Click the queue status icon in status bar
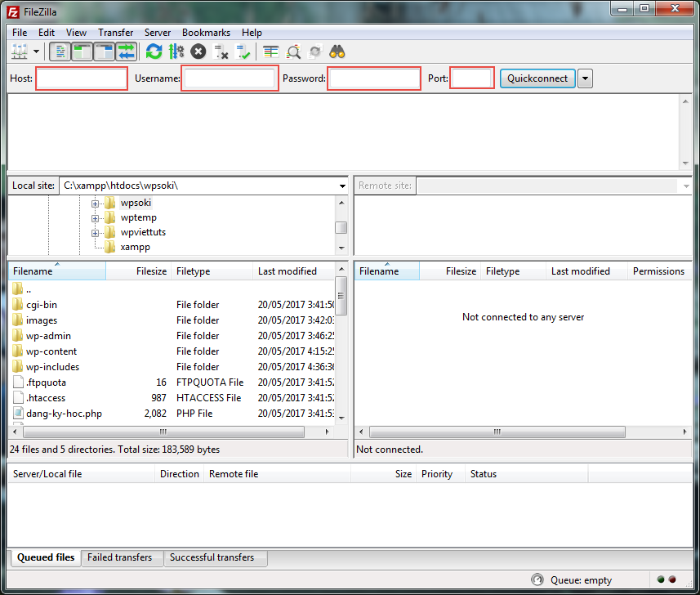Viewport: 700px width, 595px height. (537, 579)
